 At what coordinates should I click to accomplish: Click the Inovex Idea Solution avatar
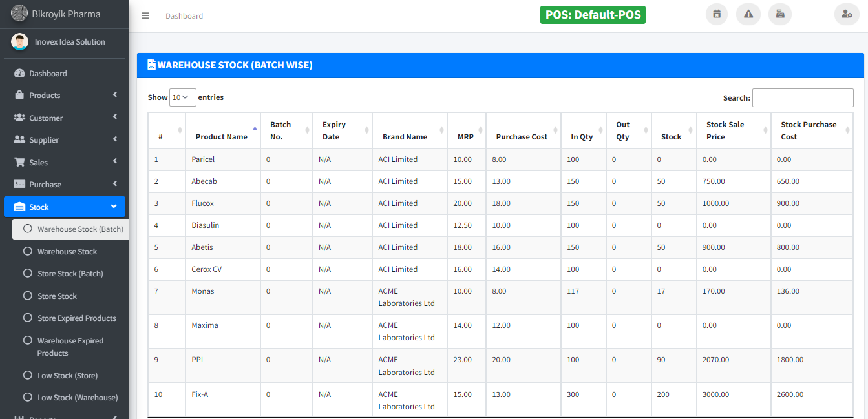click(19, 42)
